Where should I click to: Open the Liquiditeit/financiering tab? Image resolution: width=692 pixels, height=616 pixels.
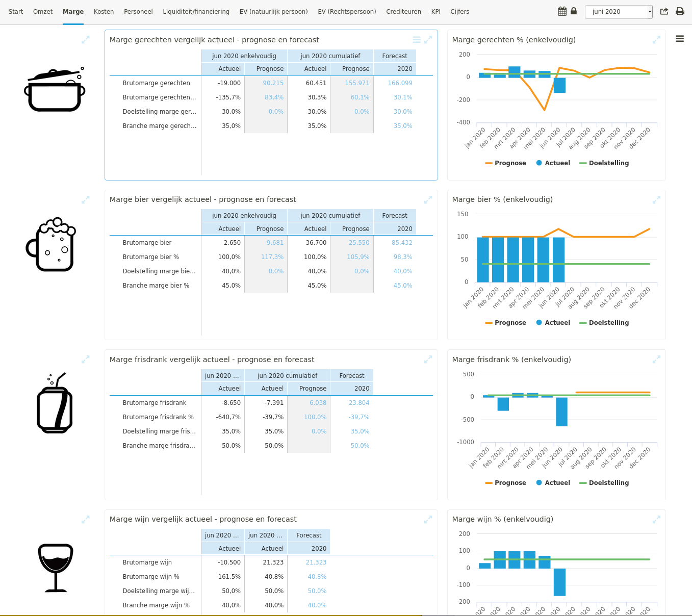pyautogui.click(x=196, y=12)
